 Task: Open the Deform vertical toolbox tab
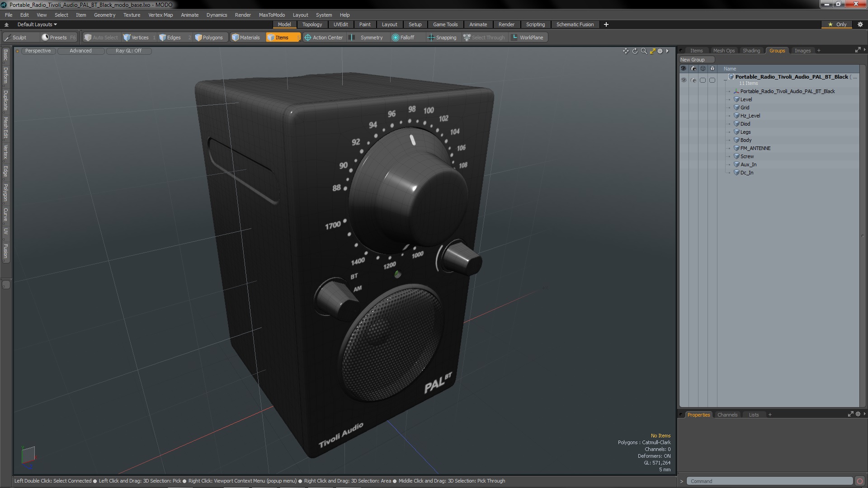[5, 76]
